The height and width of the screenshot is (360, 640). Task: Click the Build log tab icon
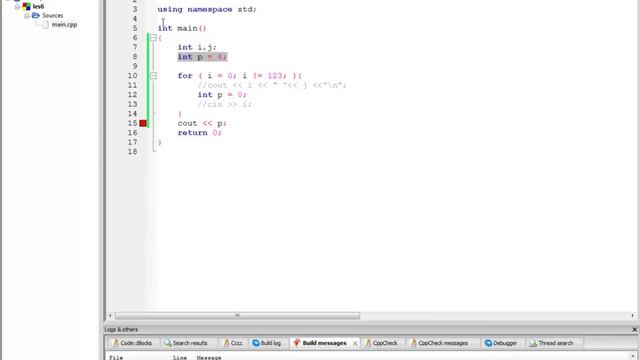point(256,343)
